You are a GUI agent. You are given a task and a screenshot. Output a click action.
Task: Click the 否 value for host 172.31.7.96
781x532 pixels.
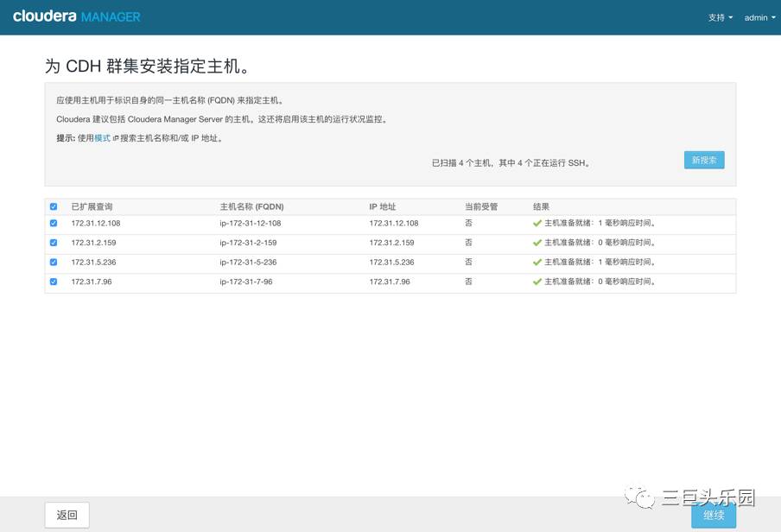pyautogui.click(x=468, y=282)
